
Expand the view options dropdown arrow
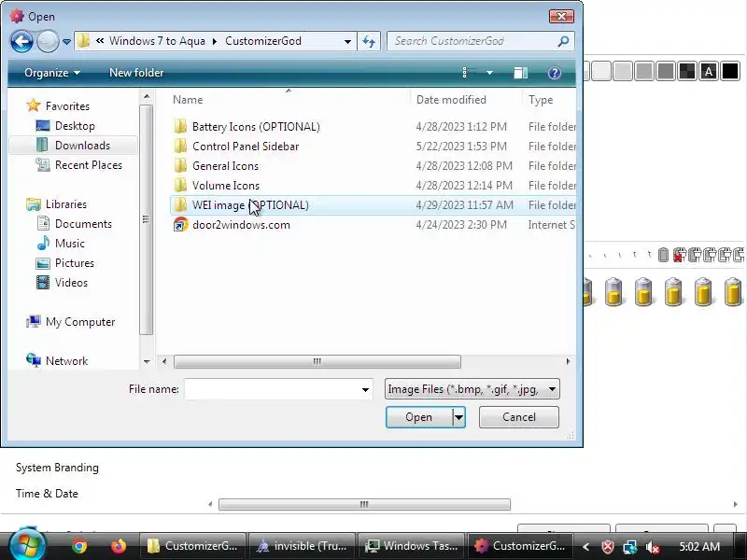coord(489,73)
